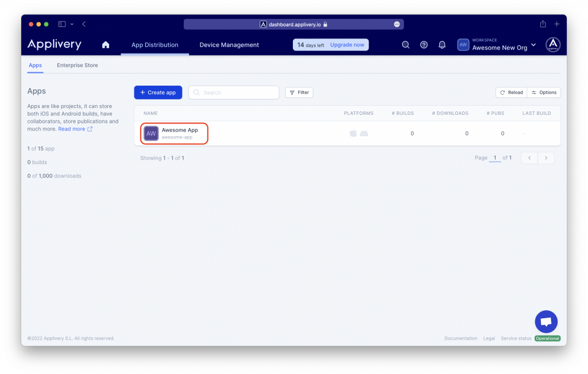Viewport: 588px width, 374px height.
Task: Click the # PUBS column header
Action: coord(496,113)
